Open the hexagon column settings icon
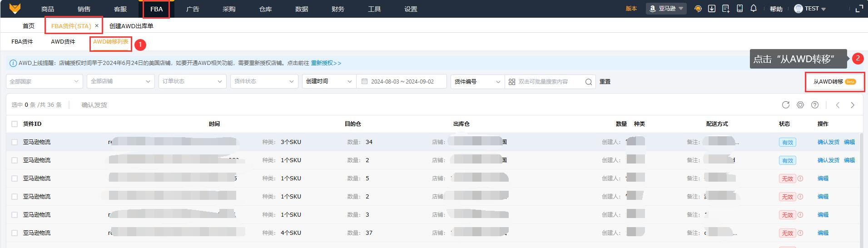This screenshot has height=248, width=868. [800, 105]
